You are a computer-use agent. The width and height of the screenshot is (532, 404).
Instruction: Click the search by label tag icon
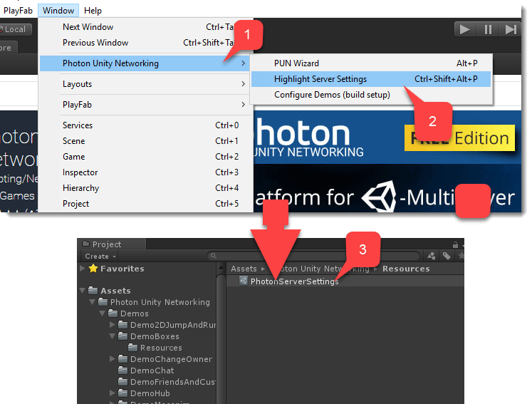[447, 256]
